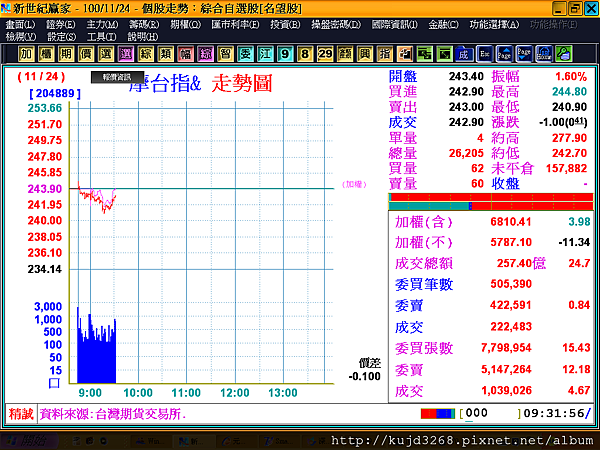Viewport: 600px width, 450px height.
Task: Click the 價 toolbar icon
Action: 86,54
